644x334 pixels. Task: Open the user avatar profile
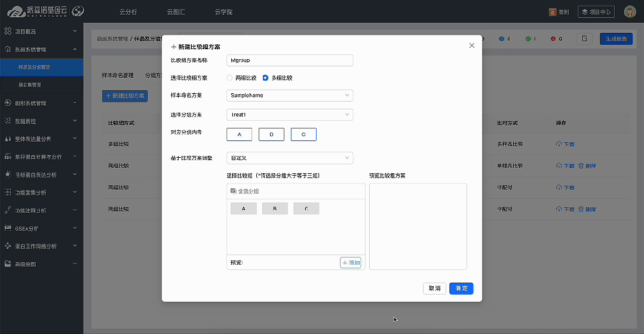click(630, 12)
